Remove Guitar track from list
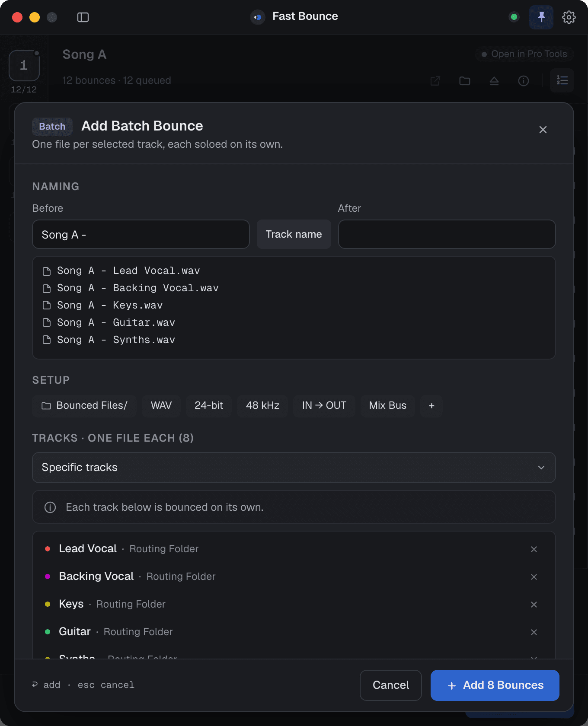 coord(534,632)
